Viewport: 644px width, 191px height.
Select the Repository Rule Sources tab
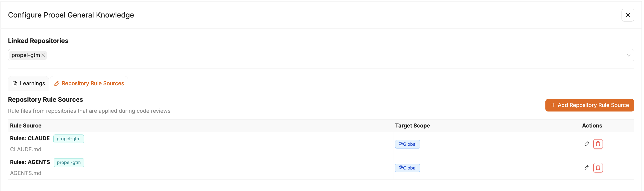point(89,83)
